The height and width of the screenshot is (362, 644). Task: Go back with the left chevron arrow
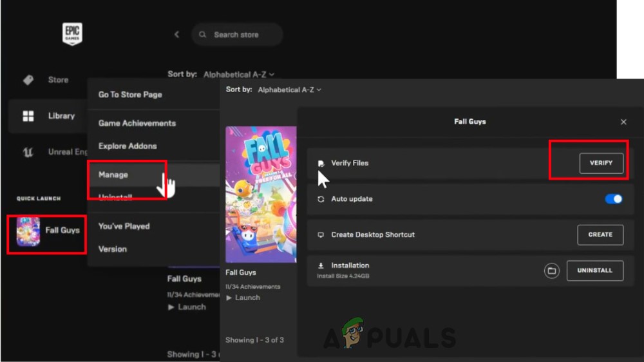point(176,35)
